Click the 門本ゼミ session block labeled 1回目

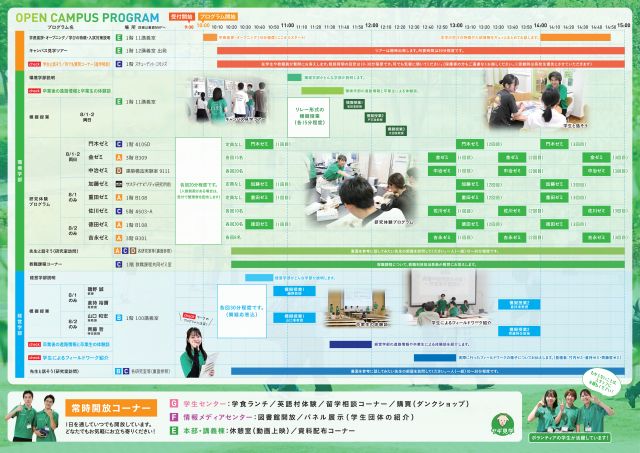(259, 144)
